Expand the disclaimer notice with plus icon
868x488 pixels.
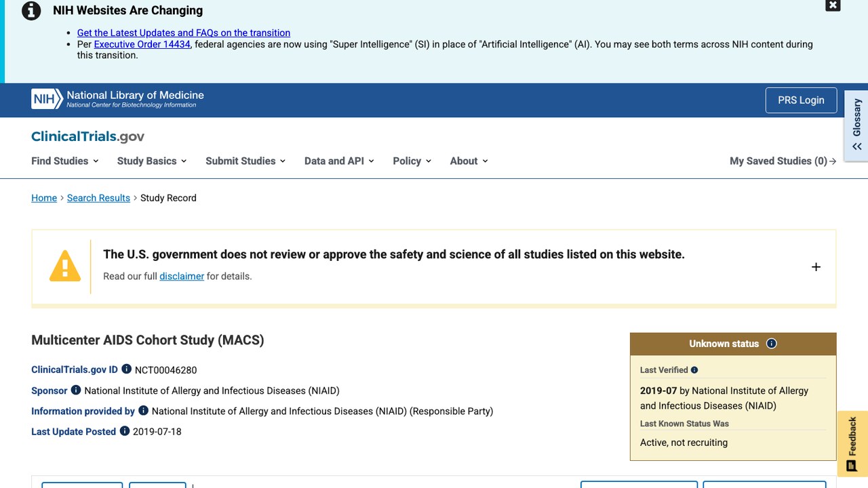816,267
